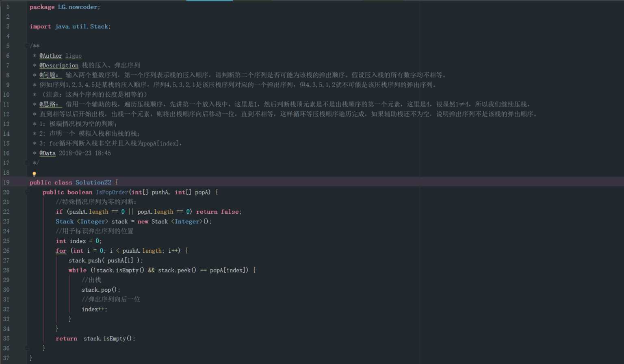624x364 pixels.
Task: Click the yellow lightbulb intention icon
Action: 34,174
